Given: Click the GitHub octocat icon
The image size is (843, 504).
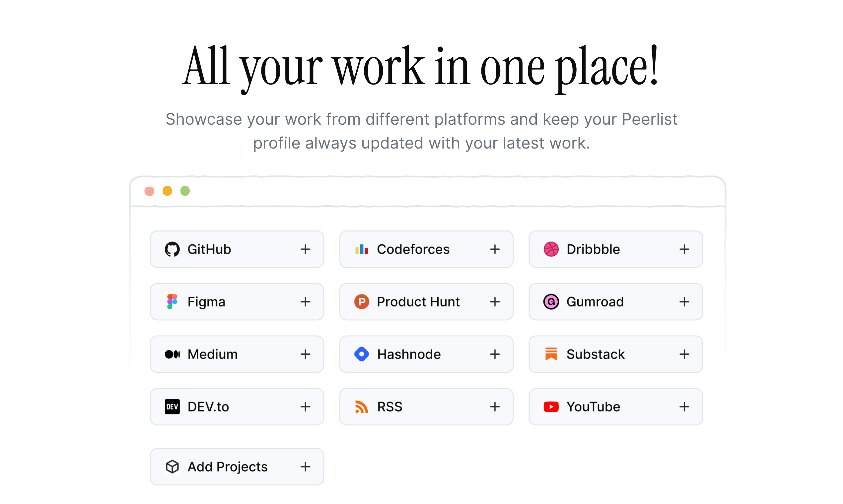Looking at the screenshot, I should click(172, 249).
